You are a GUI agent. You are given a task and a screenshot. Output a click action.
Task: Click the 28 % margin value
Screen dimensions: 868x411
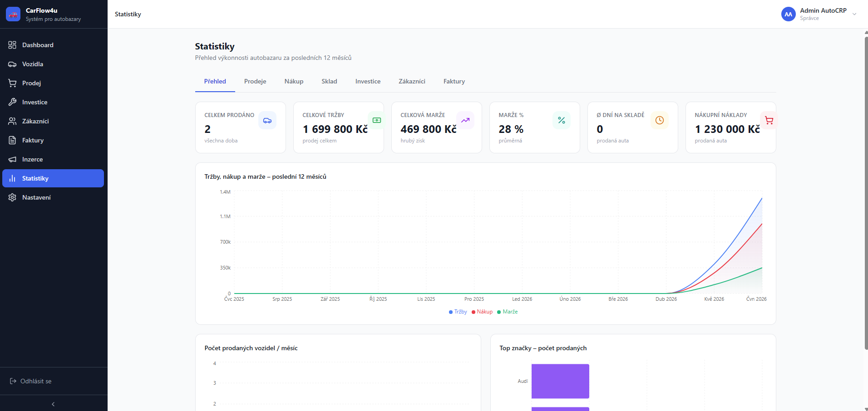(x=511, y=129)
